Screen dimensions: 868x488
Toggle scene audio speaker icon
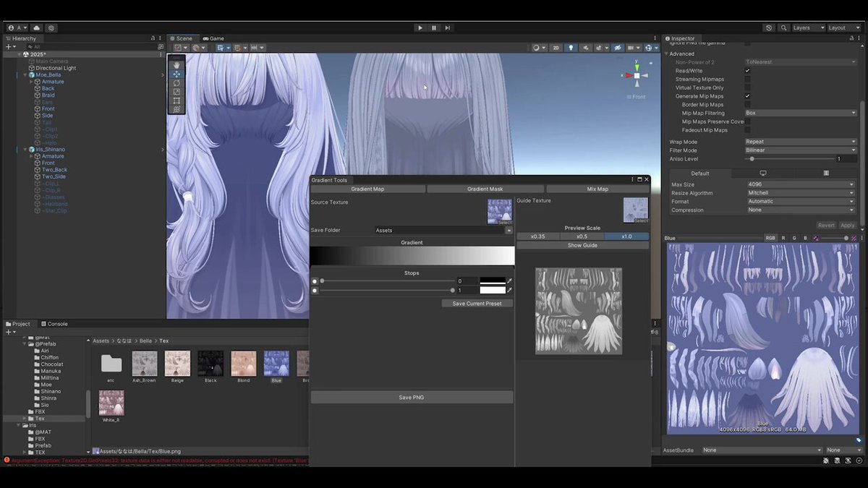[x=584, y=48]
